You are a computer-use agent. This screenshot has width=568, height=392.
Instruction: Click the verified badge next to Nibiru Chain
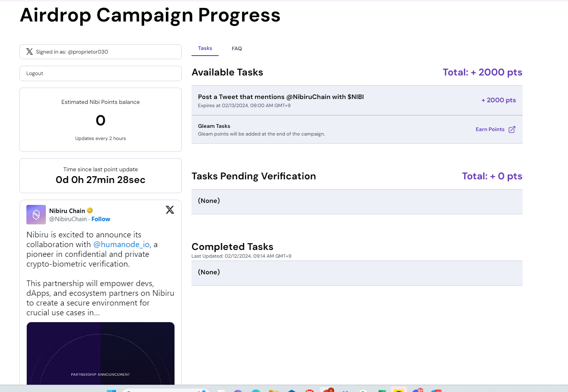pos(90,211)
